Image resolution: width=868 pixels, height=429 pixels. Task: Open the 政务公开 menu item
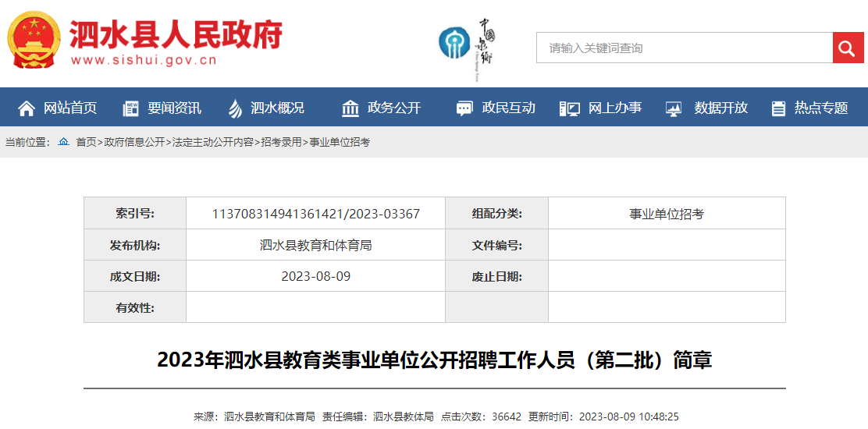point(394,108)
